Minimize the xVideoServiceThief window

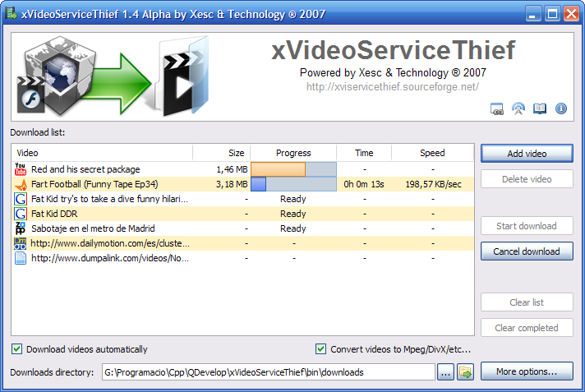pos(532,14)
